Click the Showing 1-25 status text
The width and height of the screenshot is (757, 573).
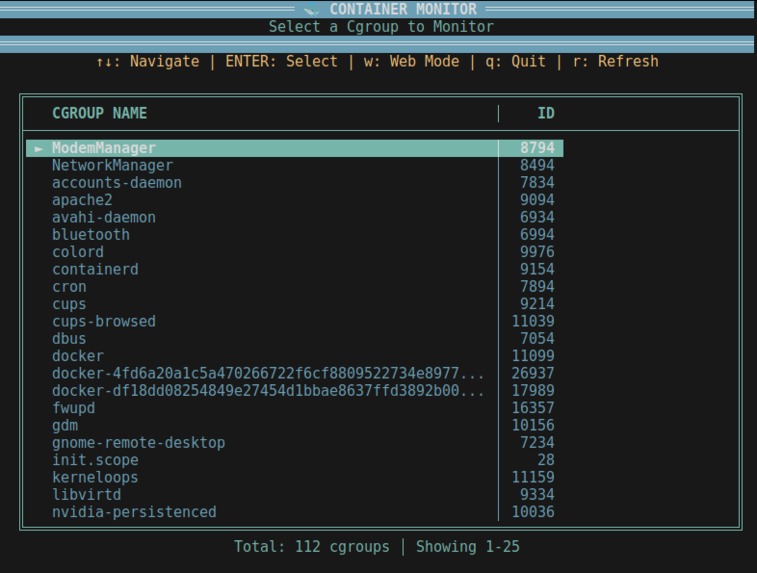click(468, 547)
